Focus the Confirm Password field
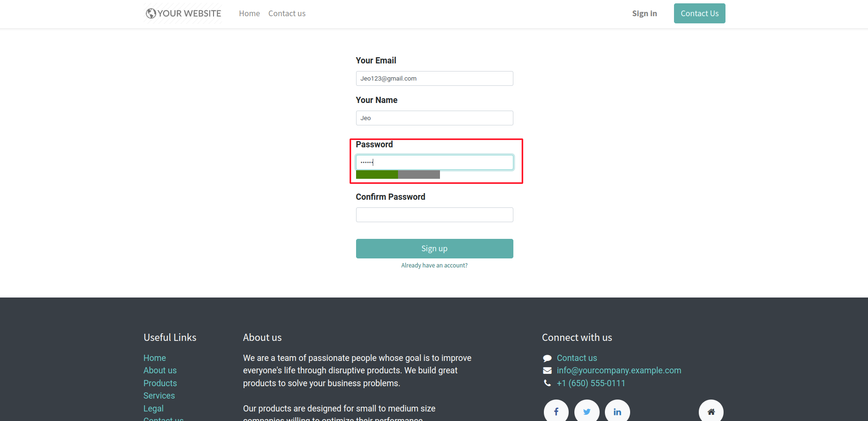Image resolution: width=868 pixels, height=421 pixels. [434, 215]
